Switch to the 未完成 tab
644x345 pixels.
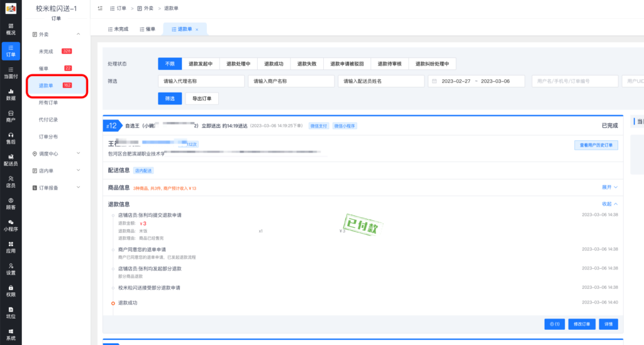[118, 29]
